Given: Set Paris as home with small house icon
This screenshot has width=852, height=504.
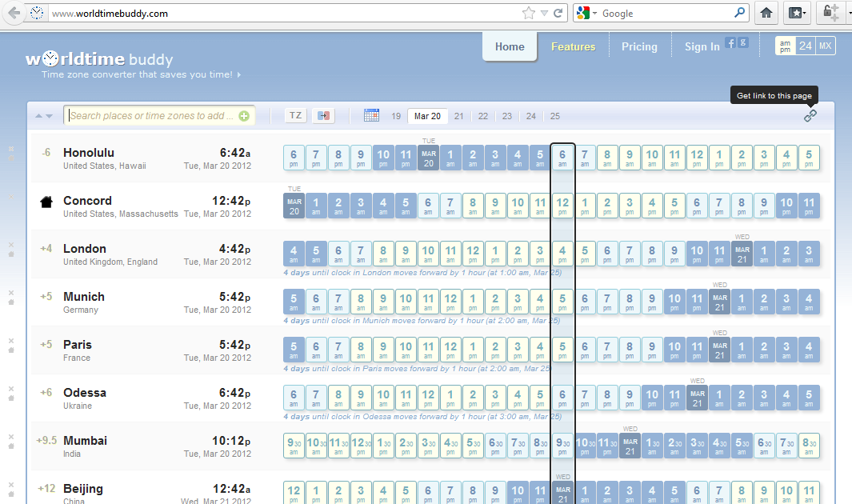Looking at the screenshot, I should pyautogui.click(x=11, y=350).
